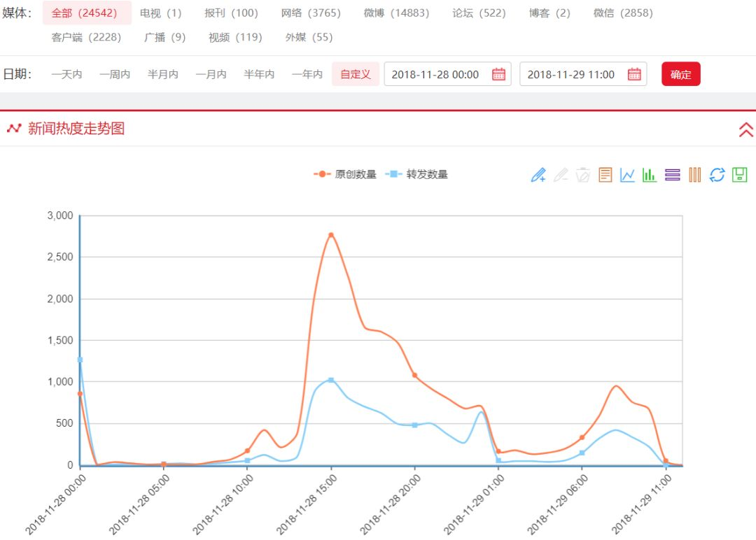Select the 一天内 date range
756x540 pixels.
66,74
